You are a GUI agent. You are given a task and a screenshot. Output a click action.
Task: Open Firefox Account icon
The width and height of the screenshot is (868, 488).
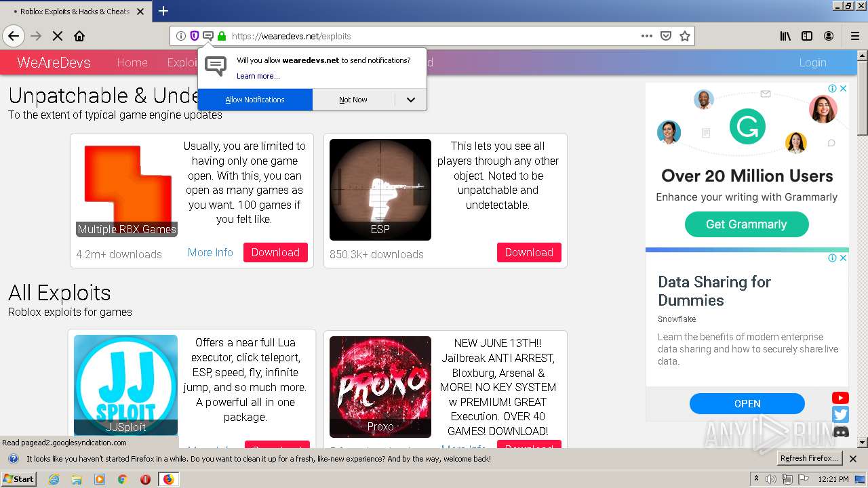click(829, 36)
